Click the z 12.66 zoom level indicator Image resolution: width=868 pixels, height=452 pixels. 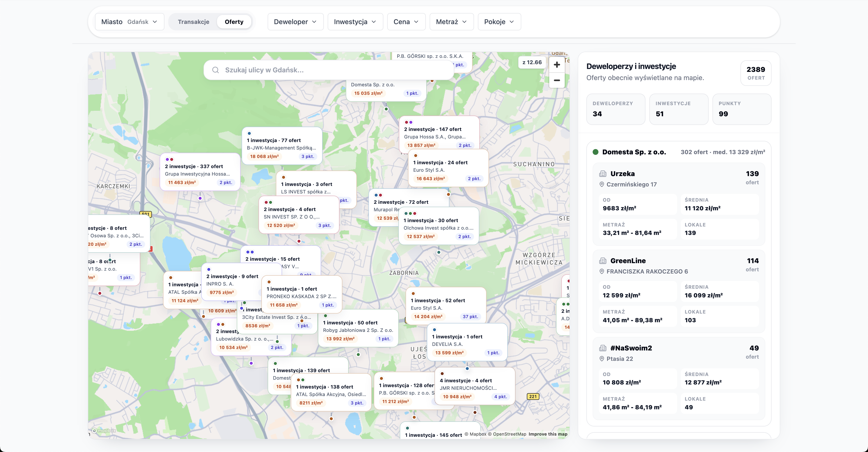pyautogui.click(x=532, y=62)
